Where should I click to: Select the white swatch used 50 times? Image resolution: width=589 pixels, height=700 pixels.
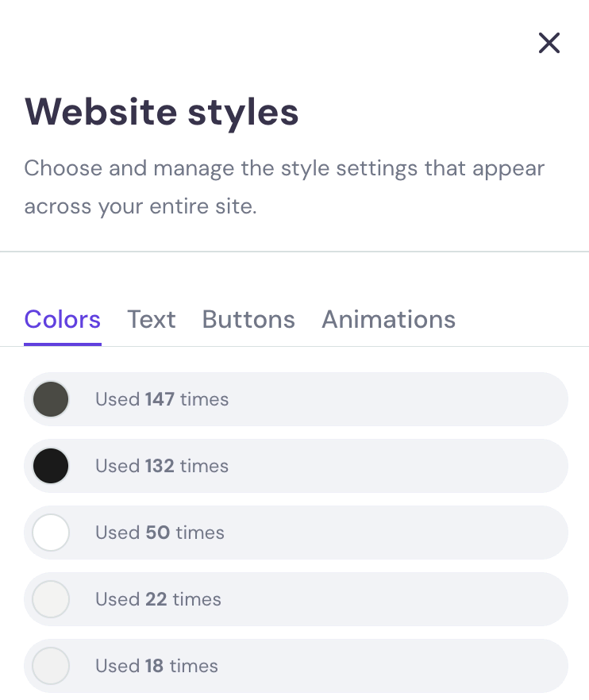point(51,533)
